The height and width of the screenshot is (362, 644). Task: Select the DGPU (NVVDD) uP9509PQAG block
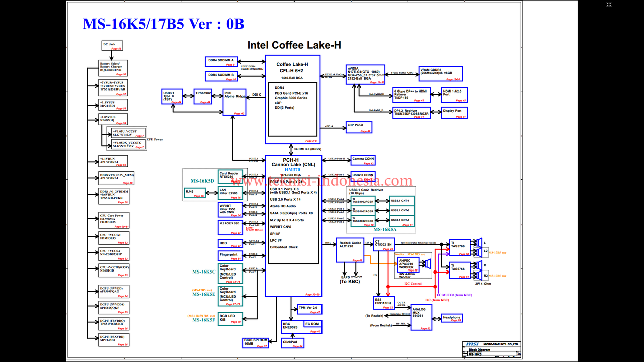click(113, 291)
